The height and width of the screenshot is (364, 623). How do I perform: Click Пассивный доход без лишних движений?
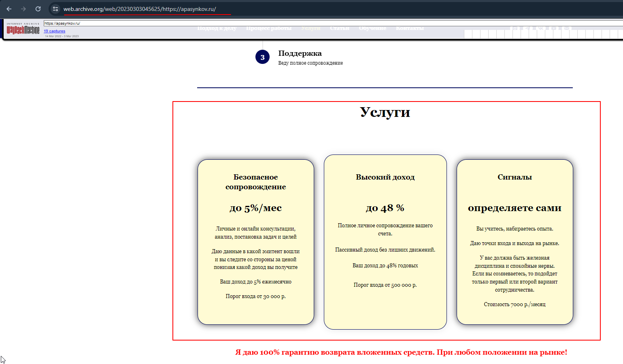[385, 250]
